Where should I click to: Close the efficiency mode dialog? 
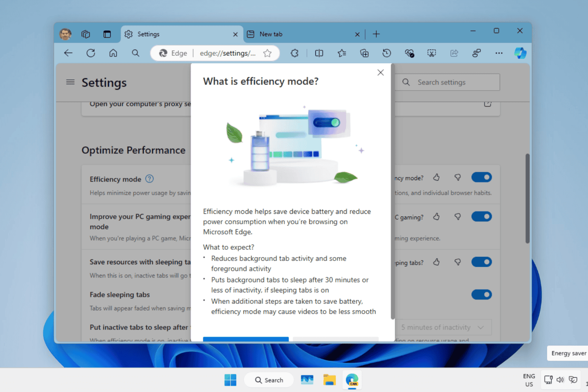click(381, 72)
